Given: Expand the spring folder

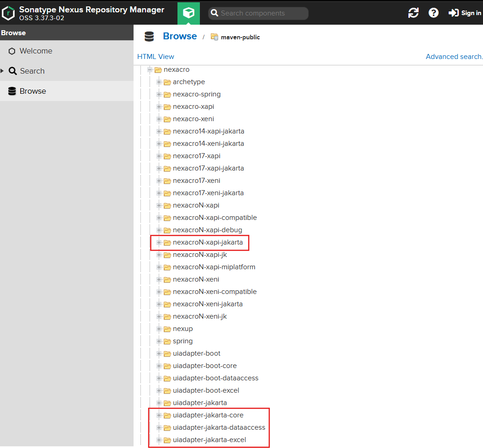Looking at the screenshot, I should 159,341.
